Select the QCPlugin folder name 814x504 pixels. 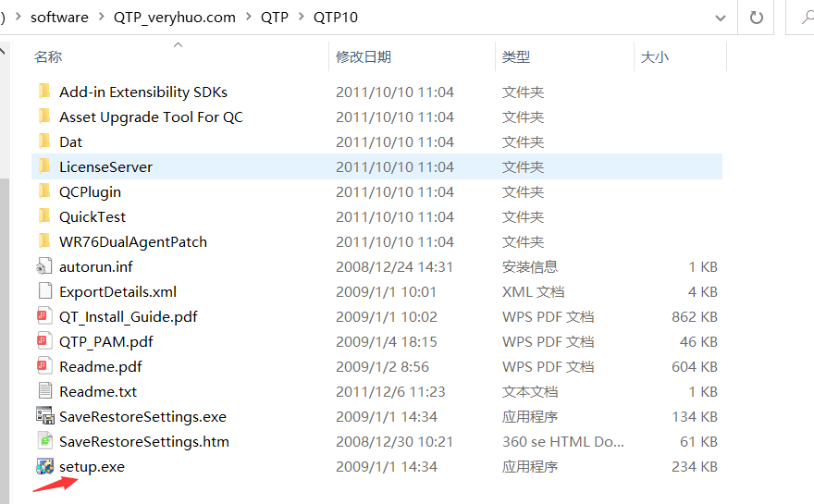[90, 191]
